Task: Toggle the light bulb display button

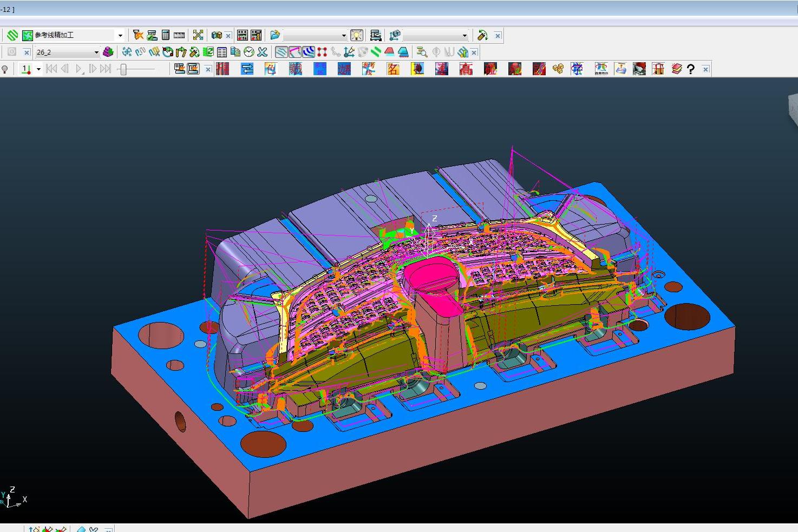Action: (357, 35)
